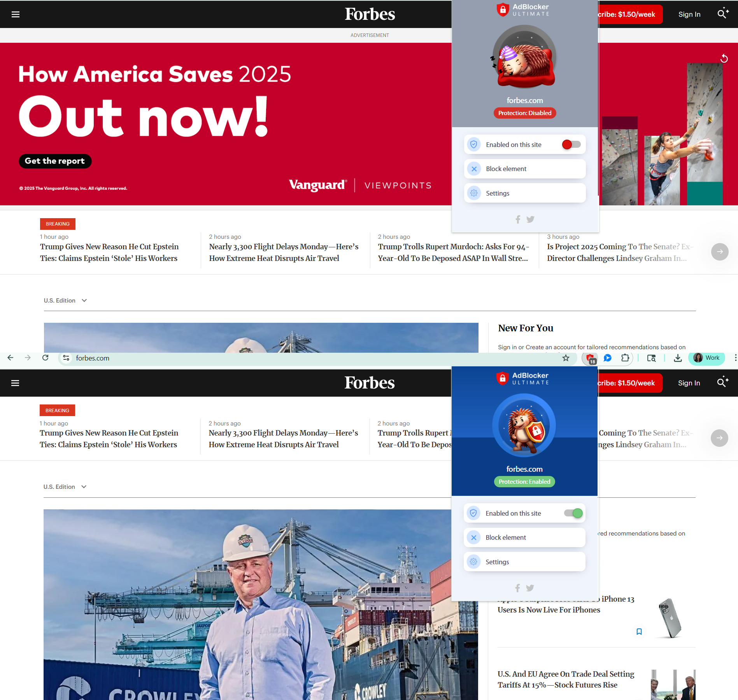The height and width of the screenshot is (700, 738).
Task: Open upper 'Trump Gives New Reason He Cut Epstein' headline
Action: click(109, 252)
